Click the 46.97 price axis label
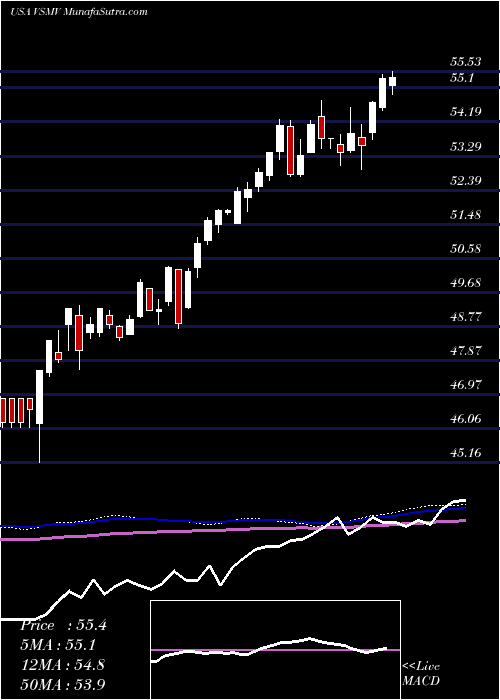 [466, 384]
